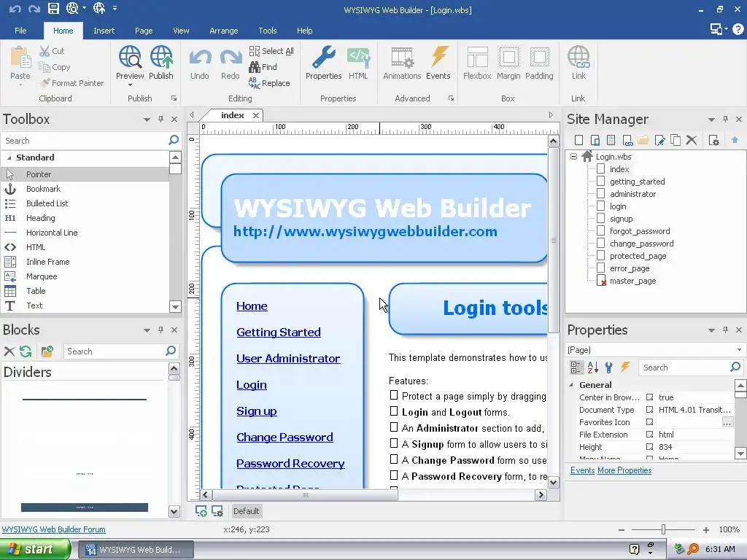
Task: Click the Copy icon in ribbon
Action: coord(44,67)
